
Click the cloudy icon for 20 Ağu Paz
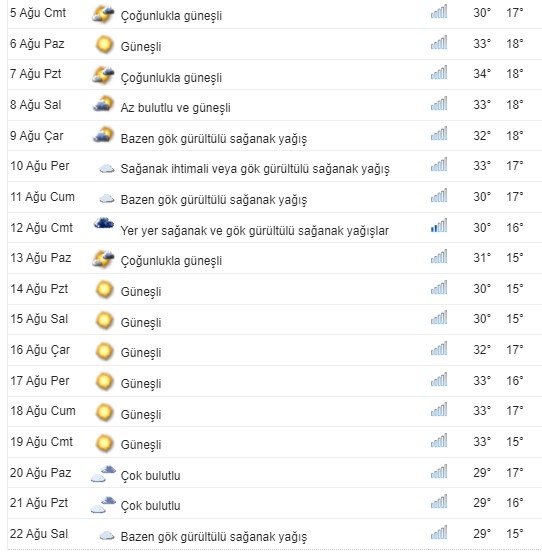pyautogui.click(x=103, y=474)
